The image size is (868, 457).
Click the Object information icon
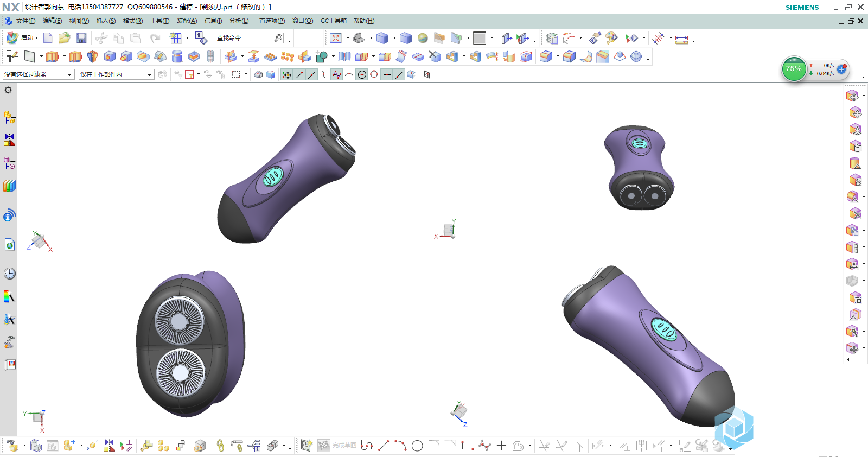[x=201, y=38]
